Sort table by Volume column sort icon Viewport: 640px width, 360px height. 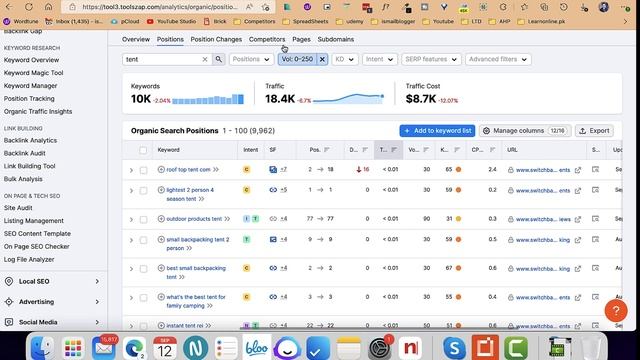[426, 150]
